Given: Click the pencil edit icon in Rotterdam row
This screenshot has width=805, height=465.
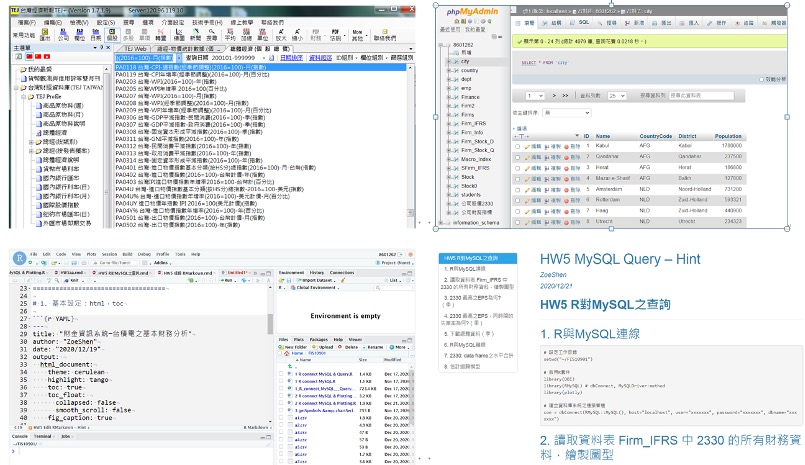Looking at the screenshot, I should tap(527, 200).
